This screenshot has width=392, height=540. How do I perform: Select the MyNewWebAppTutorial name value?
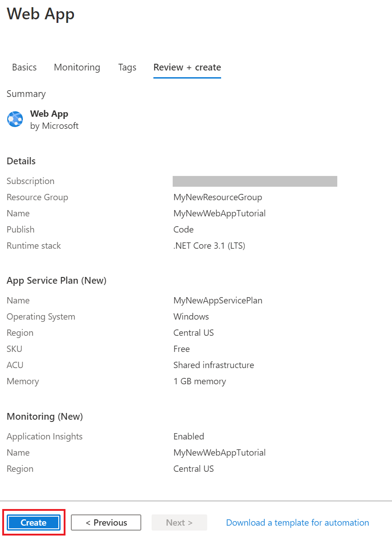(219, 213)
